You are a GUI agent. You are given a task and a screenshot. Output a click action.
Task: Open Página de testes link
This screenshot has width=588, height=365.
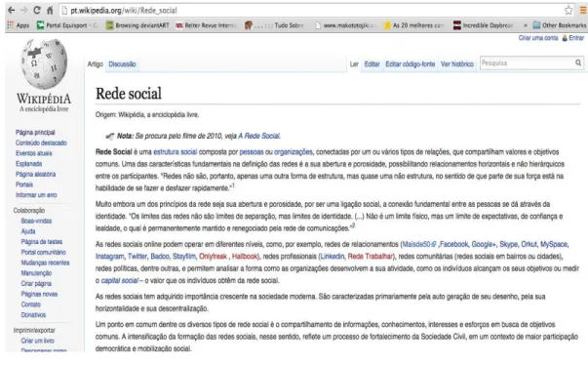point(42,242)
